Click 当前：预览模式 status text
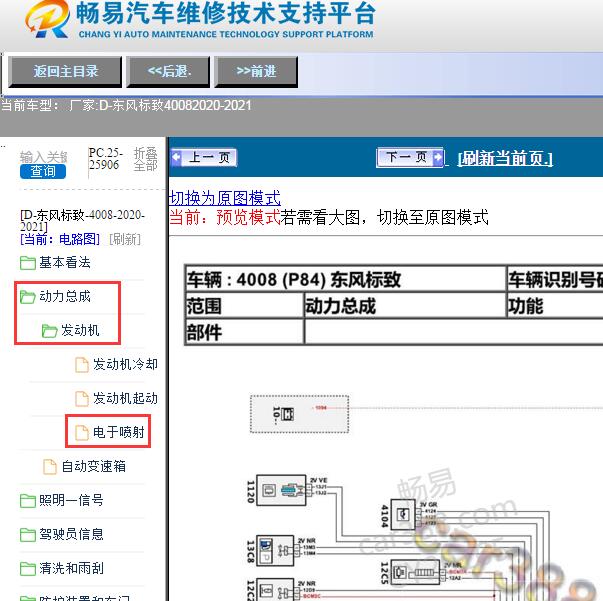603x601 pixels. 225,217
